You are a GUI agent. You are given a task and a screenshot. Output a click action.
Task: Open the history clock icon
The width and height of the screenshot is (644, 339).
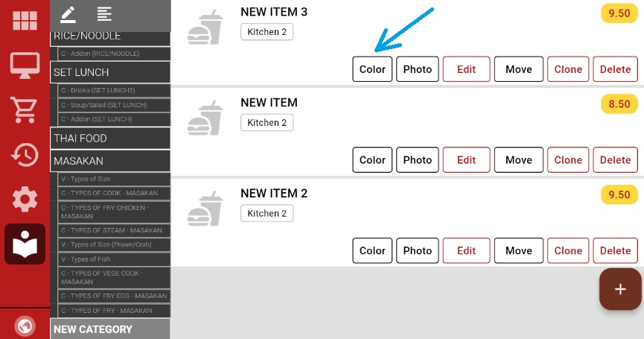point(25,155)
